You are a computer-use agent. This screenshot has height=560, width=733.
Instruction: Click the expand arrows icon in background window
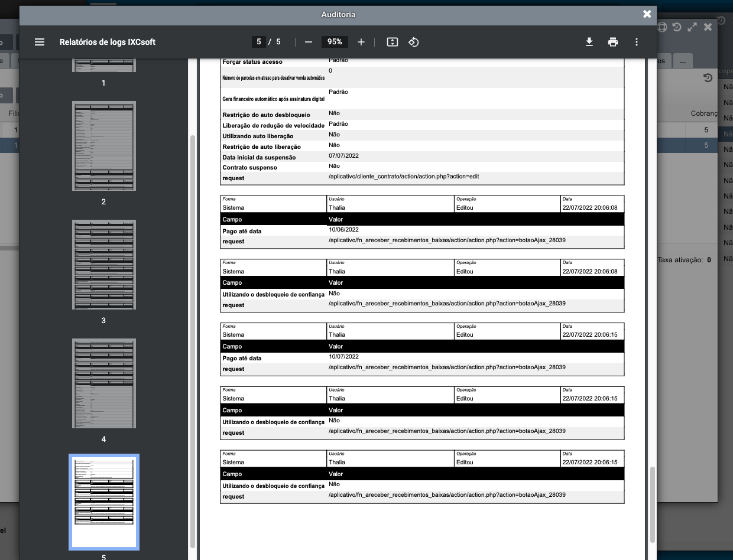692,27
